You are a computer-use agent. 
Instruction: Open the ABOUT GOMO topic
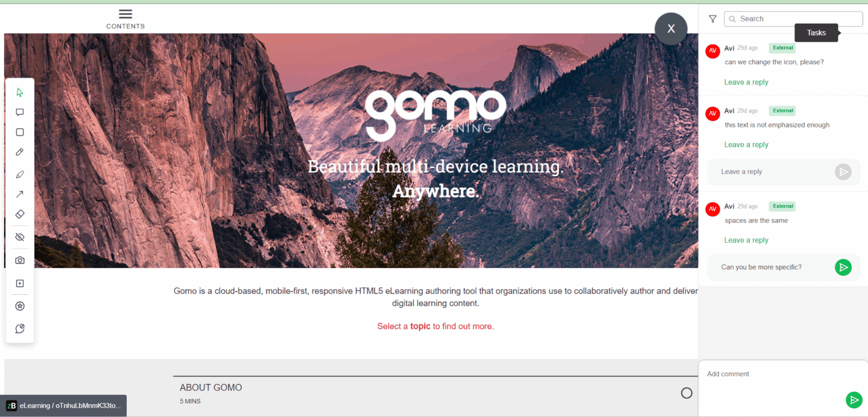pos(435,393)
